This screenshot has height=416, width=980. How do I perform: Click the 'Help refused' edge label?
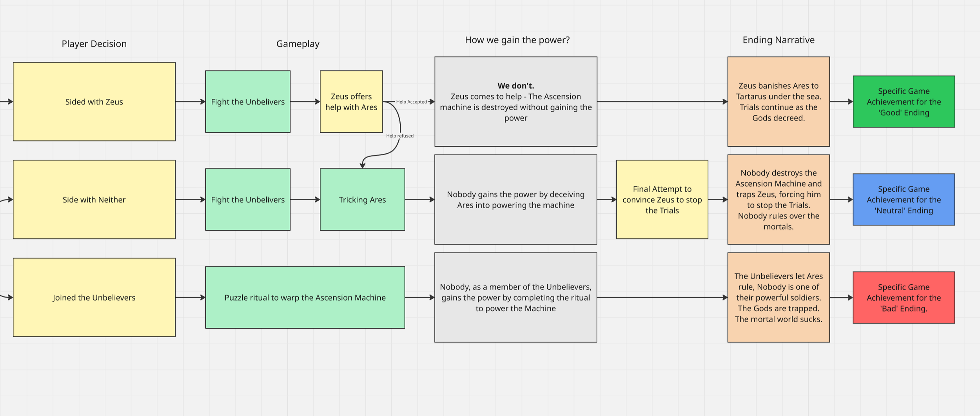point(399,135)
